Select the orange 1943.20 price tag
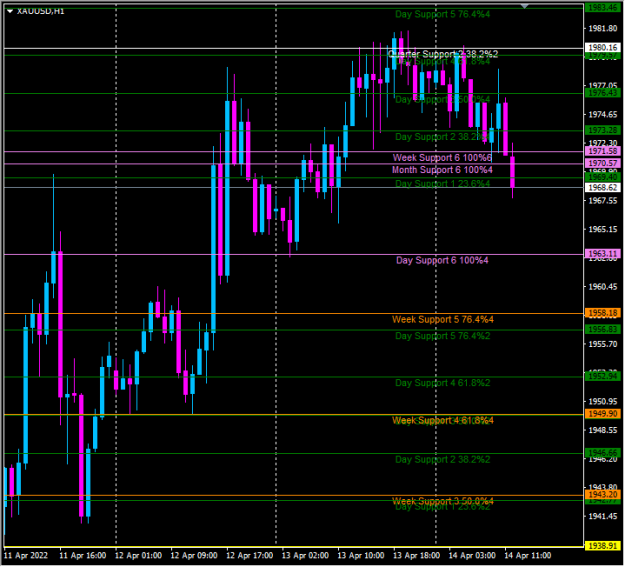The height and width of the screenshot is (567, 625). pyautogui.click(x=603, y=495)
